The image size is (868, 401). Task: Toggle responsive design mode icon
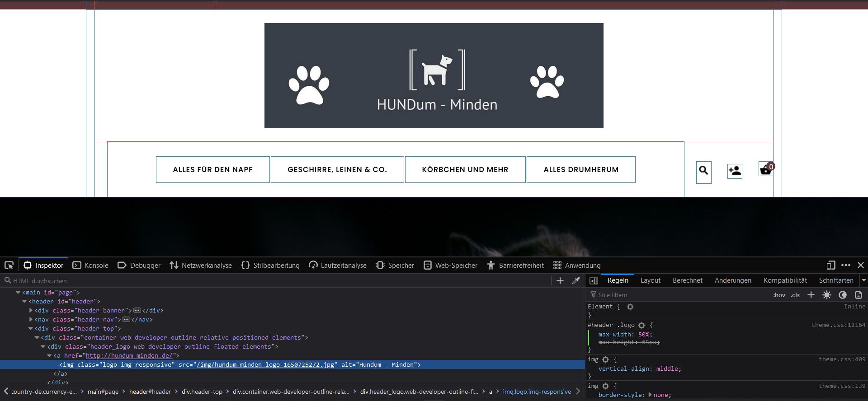coord(831,266)
